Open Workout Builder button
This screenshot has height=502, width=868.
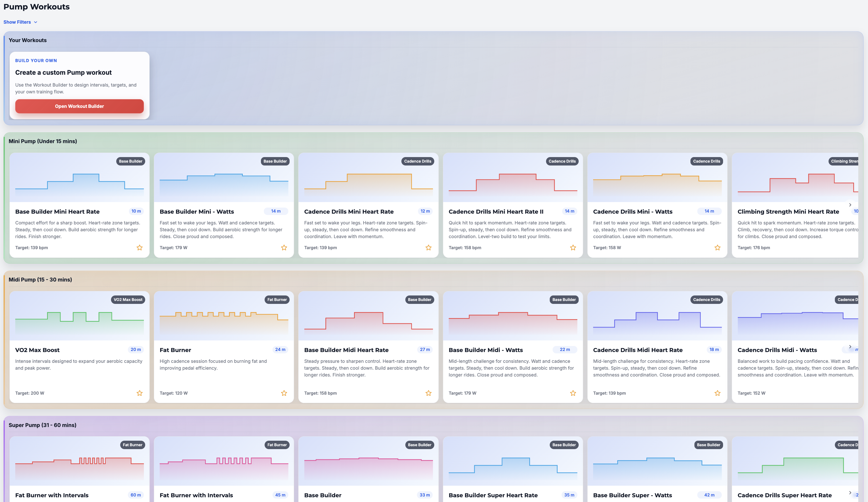tap(79, 106)
